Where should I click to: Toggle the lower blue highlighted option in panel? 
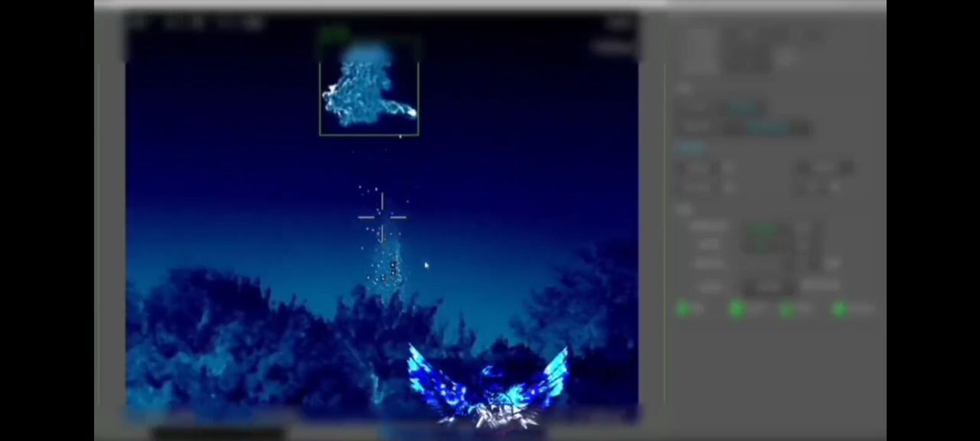point(768,128)
